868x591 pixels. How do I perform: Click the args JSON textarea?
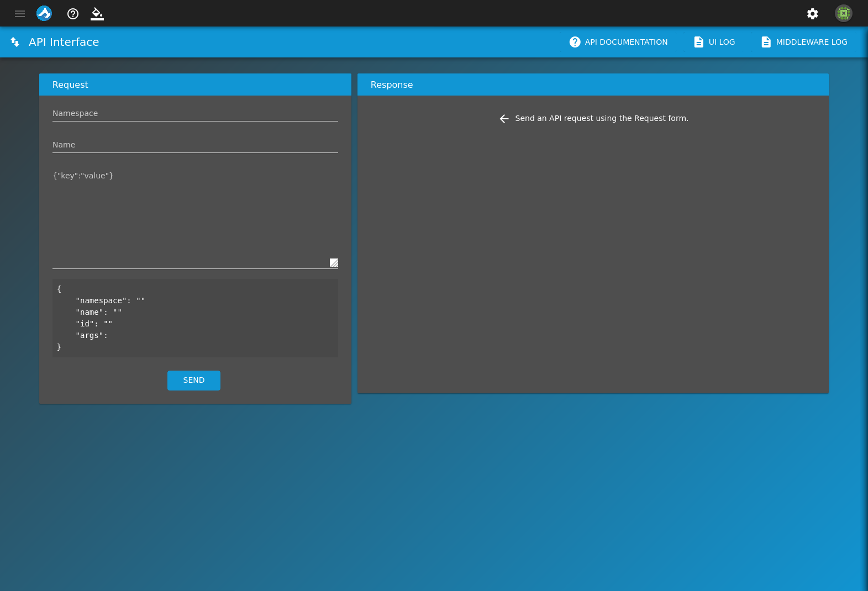tap(195, 219)
